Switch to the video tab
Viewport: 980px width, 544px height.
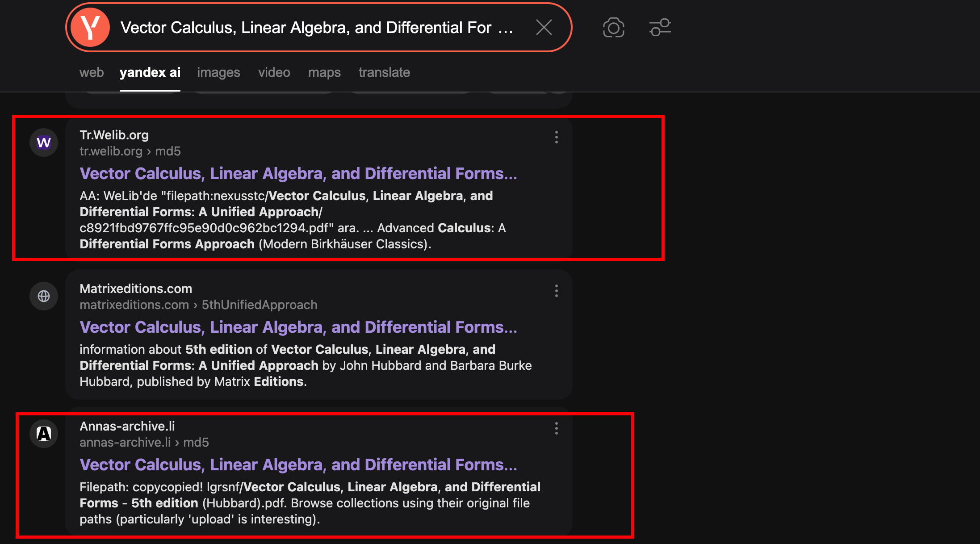(x=274, y=72)
